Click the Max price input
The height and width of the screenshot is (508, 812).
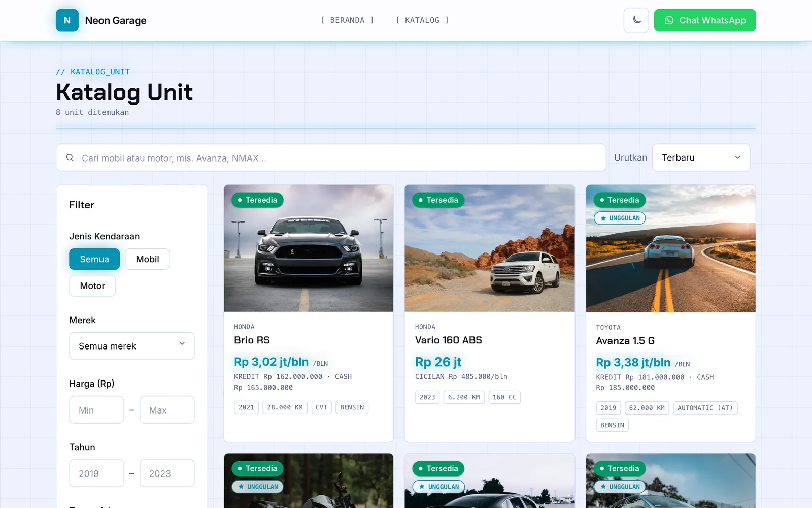pyautogui.click(x=167, y=410)
